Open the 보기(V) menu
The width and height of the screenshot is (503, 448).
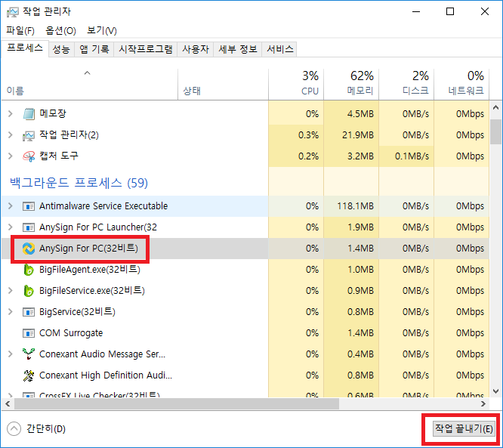102,31
